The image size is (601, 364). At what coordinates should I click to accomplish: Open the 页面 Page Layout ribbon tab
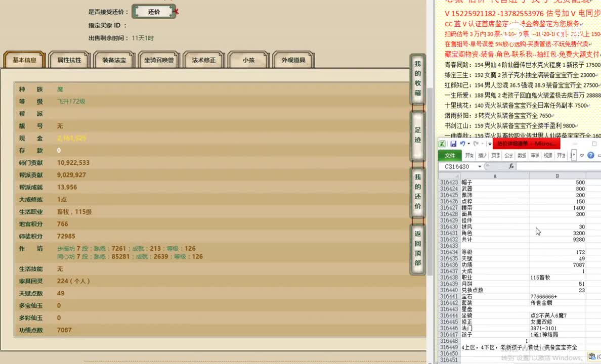496,155
